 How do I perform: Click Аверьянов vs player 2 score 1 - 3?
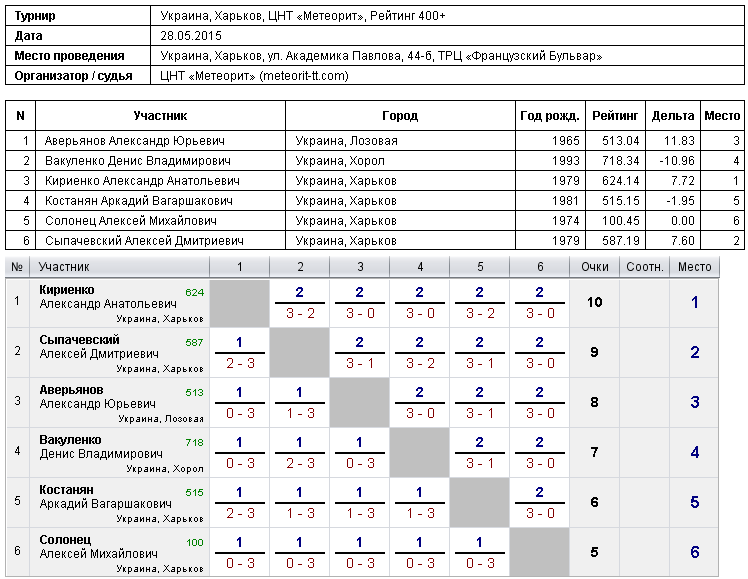[x=300, y=414]
